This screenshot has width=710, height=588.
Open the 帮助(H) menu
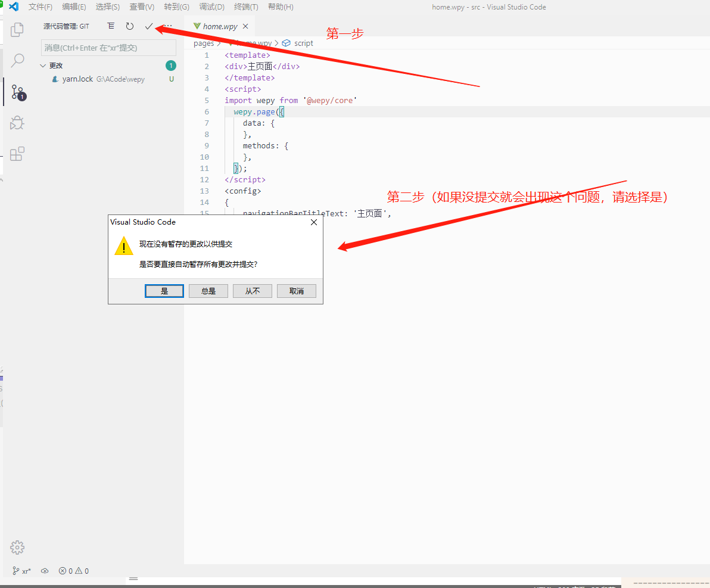tap(281, 7)
